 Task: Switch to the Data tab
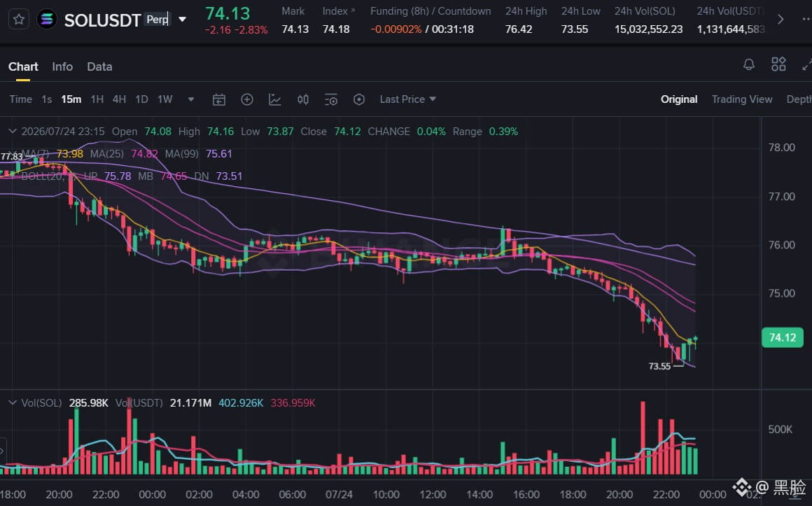point(99,66)
